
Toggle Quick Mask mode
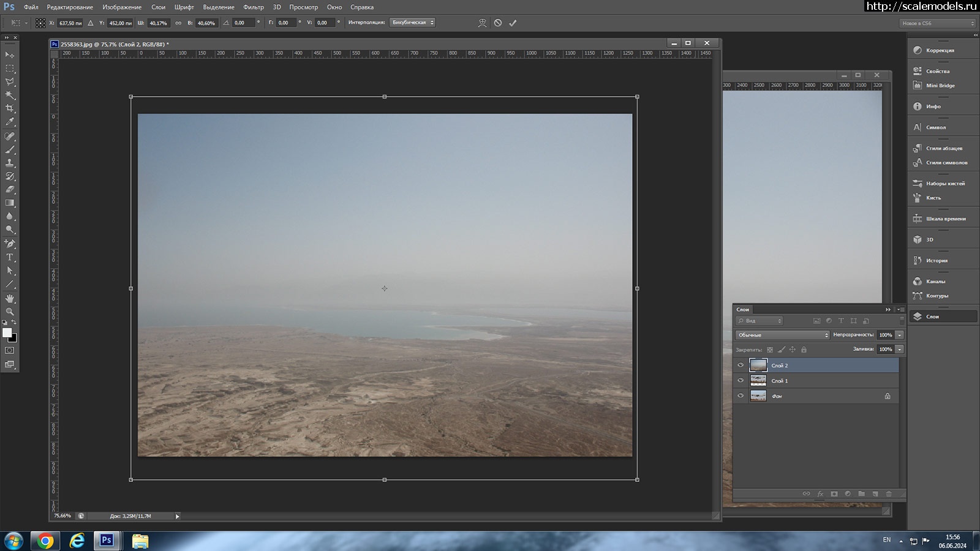[10, 350]
